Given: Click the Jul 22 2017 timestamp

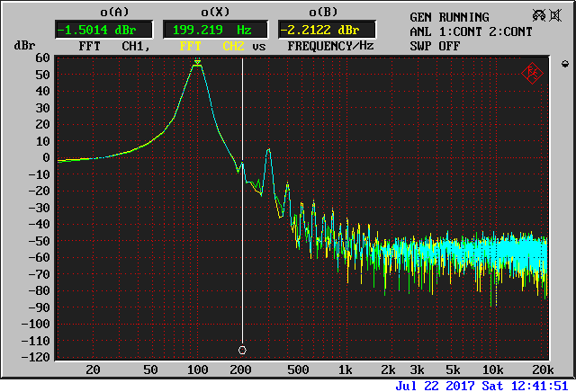Looking at the screenshot, I should pyautogui.click(x=482, y=386).
